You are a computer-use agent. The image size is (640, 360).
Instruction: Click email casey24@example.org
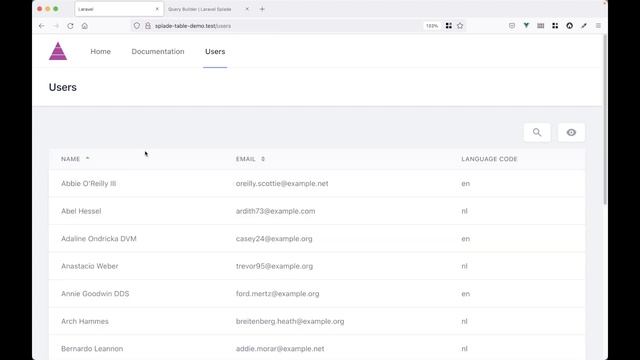[x=274, y=239]
